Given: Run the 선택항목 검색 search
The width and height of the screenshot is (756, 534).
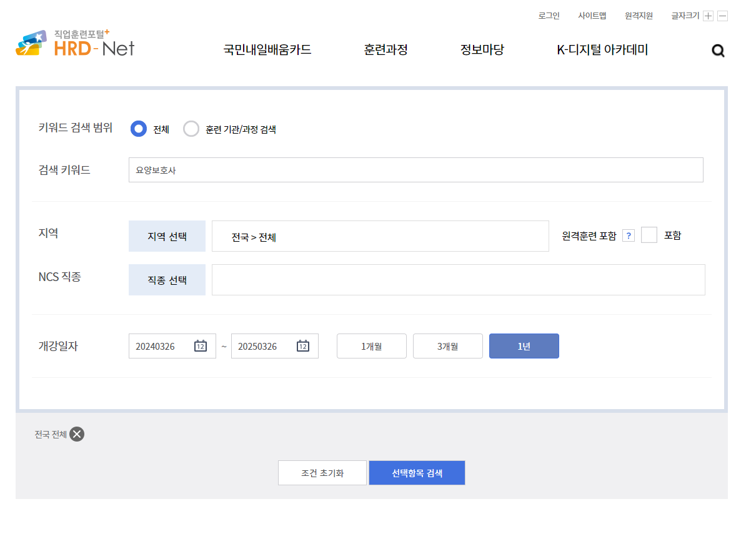Looking at the screenshot, I should pos(417,473).
